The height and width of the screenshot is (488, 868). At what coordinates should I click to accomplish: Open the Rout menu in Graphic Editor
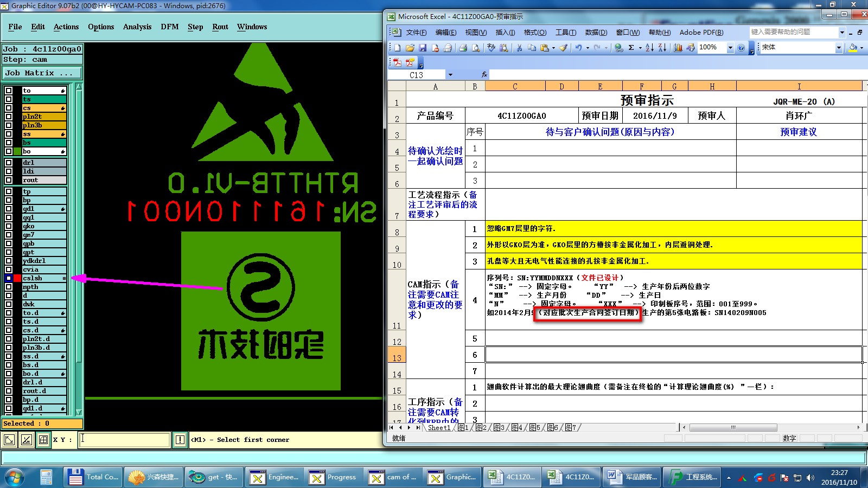[x=220, y=27]
